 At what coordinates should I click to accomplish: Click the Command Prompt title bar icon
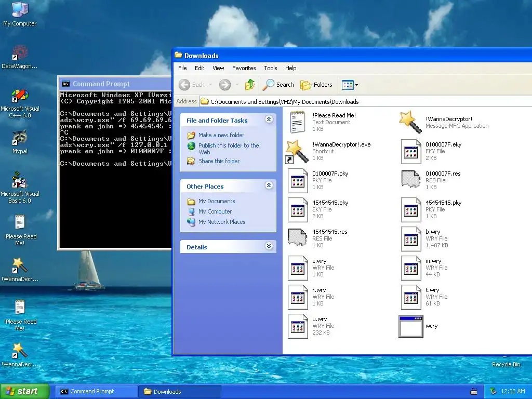tap(65, 84)
